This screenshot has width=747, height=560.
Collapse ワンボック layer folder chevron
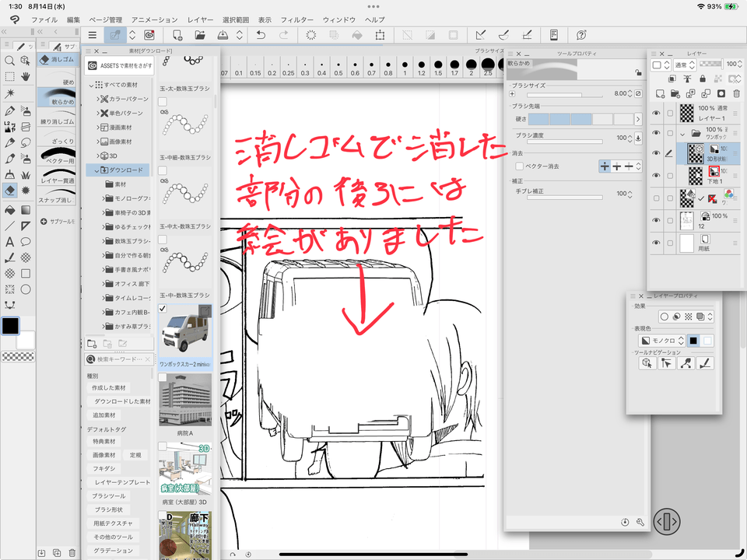pos(682,135)
